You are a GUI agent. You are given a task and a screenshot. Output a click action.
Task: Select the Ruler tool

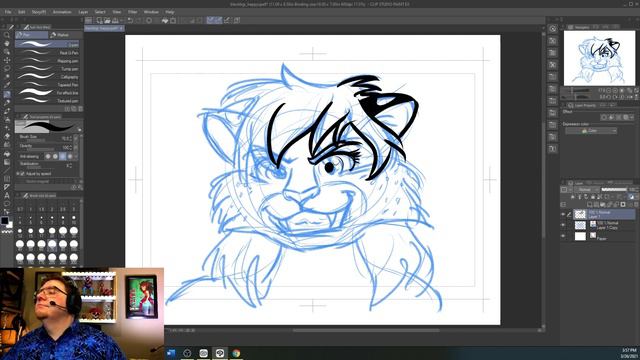tap(7, 187)
